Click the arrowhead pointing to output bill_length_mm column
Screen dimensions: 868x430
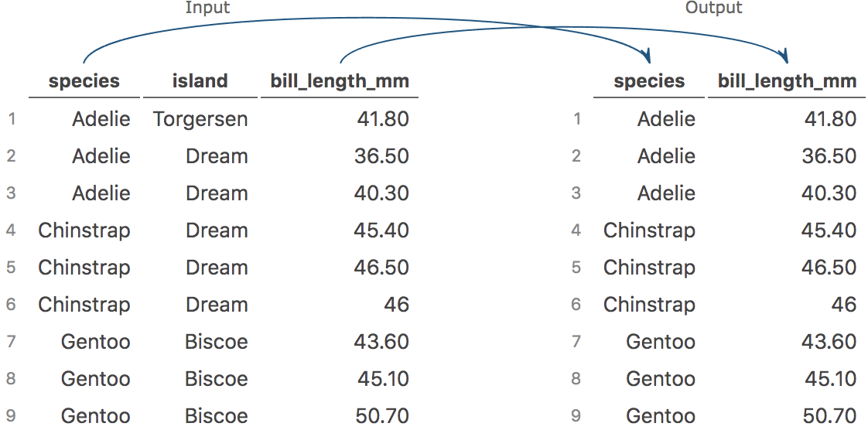pos(784,56)
